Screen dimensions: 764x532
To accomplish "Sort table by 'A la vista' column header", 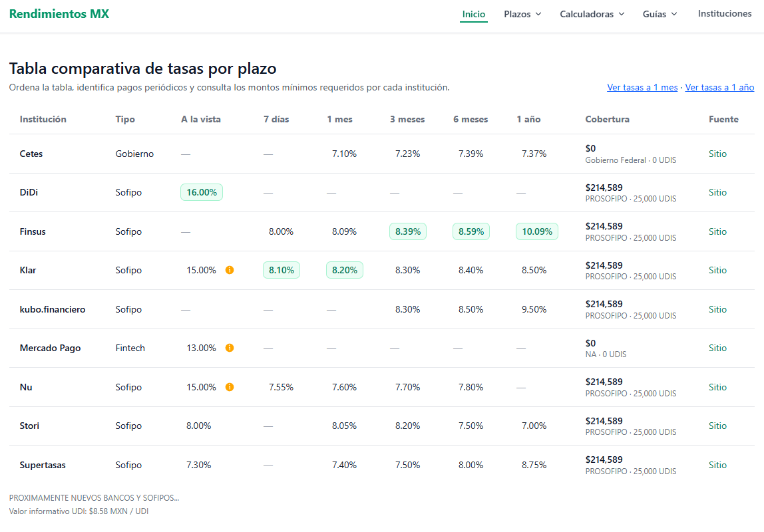I will click(201, 120).
